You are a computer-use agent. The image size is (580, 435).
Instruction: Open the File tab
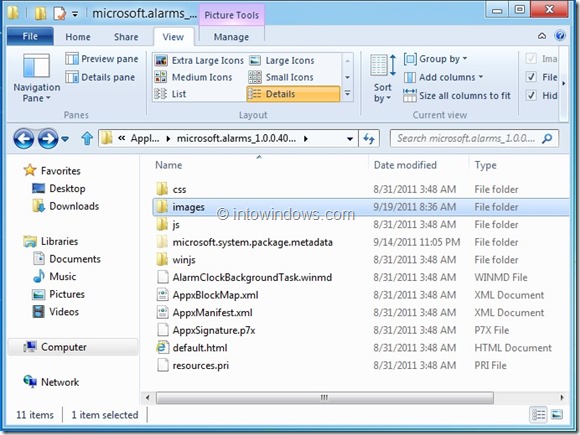coord(30,36)
